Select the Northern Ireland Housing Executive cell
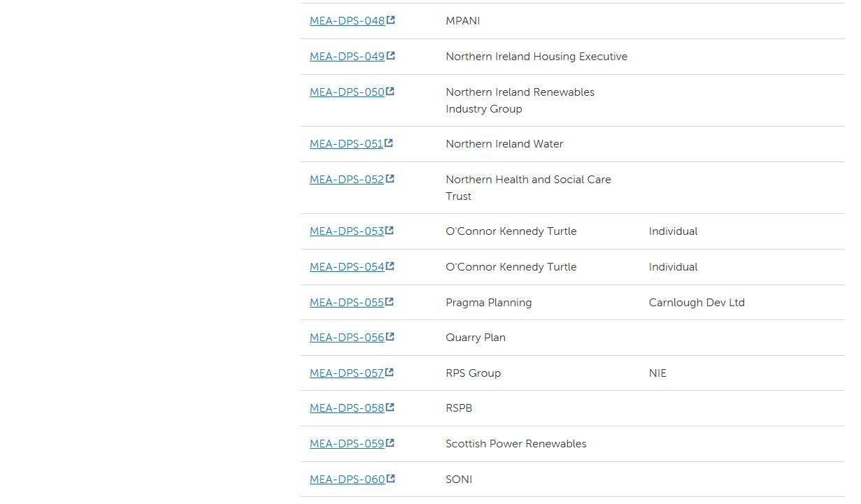The width and height of the screenshot is (861, 504). 536,57
